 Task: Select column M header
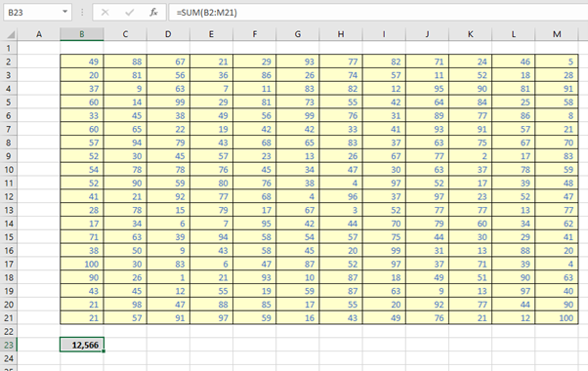[557, 34]
